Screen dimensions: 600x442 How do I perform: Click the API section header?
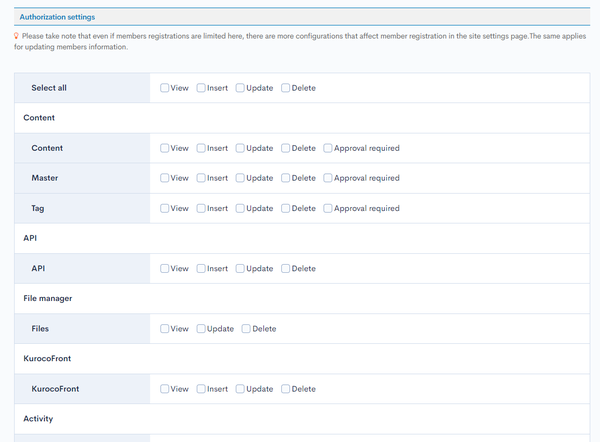pyautogui.click(x=30, y=238)
